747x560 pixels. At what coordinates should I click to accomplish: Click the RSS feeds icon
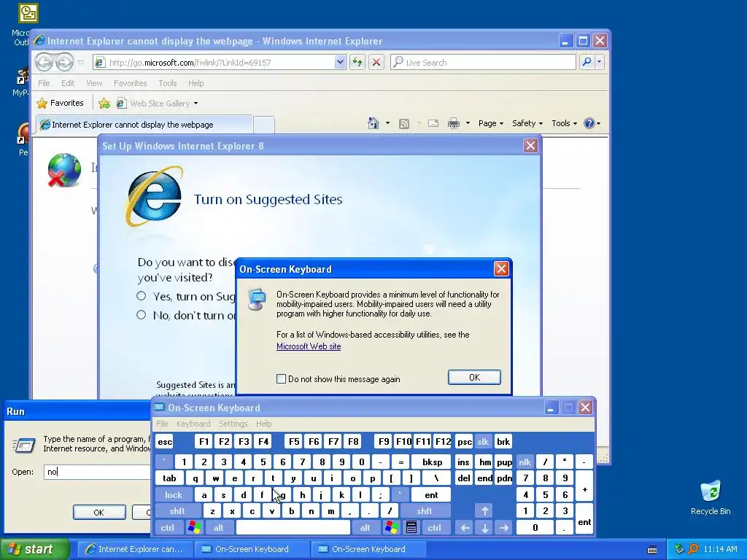[x=404, y=124]
